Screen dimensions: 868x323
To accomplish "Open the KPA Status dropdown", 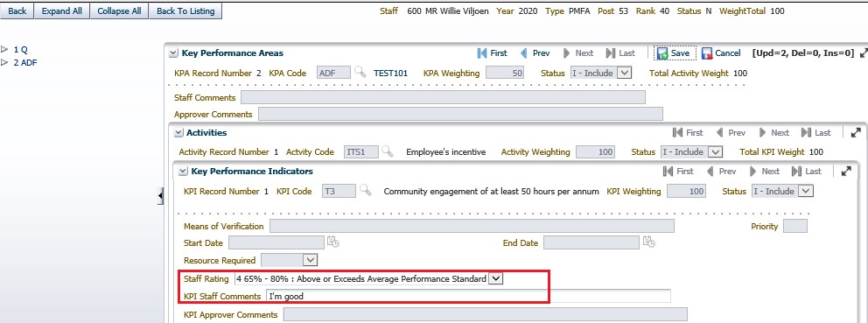I will [624, 73].
